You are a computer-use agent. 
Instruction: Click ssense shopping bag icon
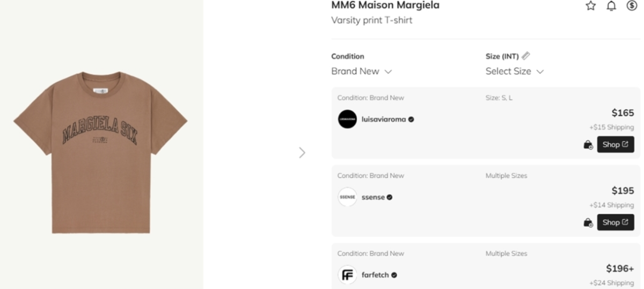point(588,222)
